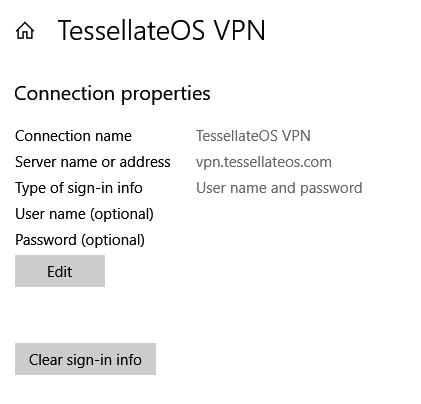Click the word address in server label

(x=145, y=162)
